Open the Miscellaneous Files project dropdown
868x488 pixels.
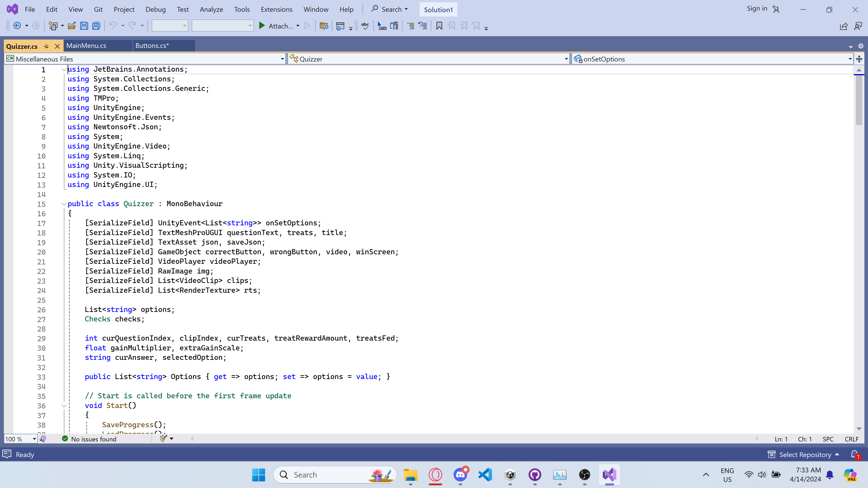(282, 59)
